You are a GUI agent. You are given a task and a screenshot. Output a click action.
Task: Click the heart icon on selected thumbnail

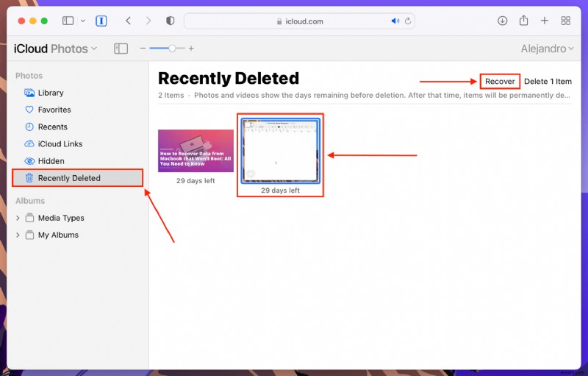click(x=251, y=174)
